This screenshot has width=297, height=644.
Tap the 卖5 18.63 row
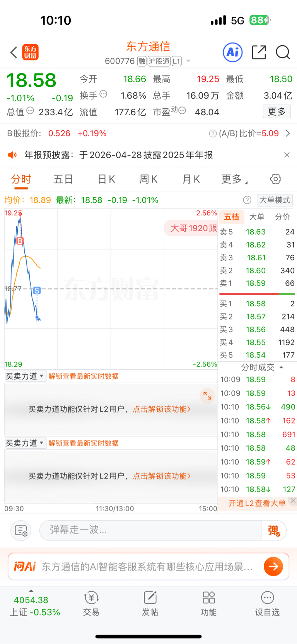tap(257, 232)
